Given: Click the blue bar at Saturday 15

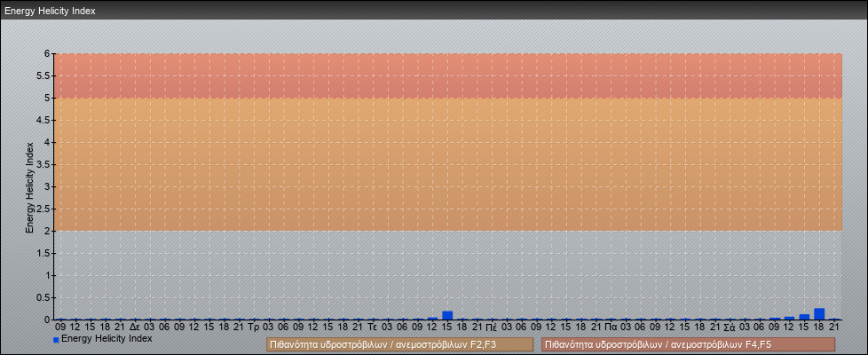Looking at the screenshot, I should [804, 317].
